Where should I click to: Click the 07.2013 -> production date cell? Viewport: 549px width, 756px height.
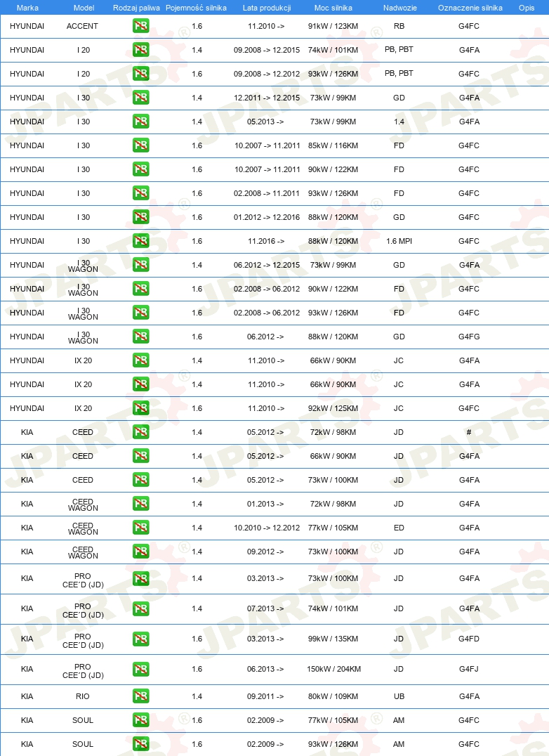(x=265, y=608)
